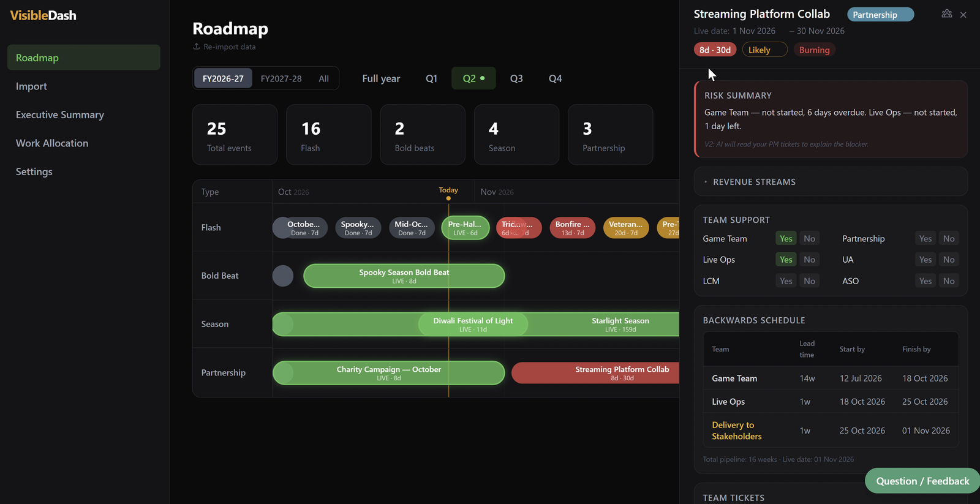The image size is (980, 504).
Task: Click the Likely status badge
Action: coord(764,50)
